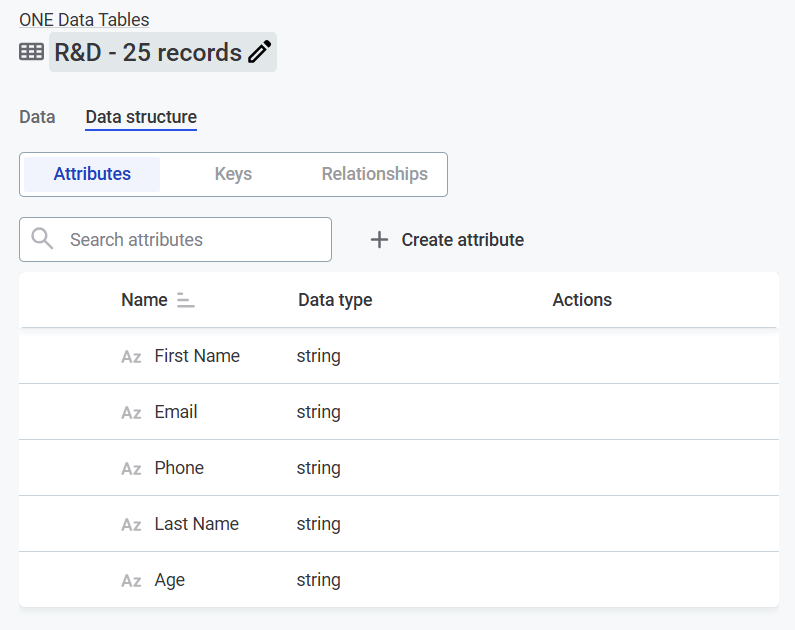Switch to the Keys segment
The image size is (795, 630).
(233, 174)
